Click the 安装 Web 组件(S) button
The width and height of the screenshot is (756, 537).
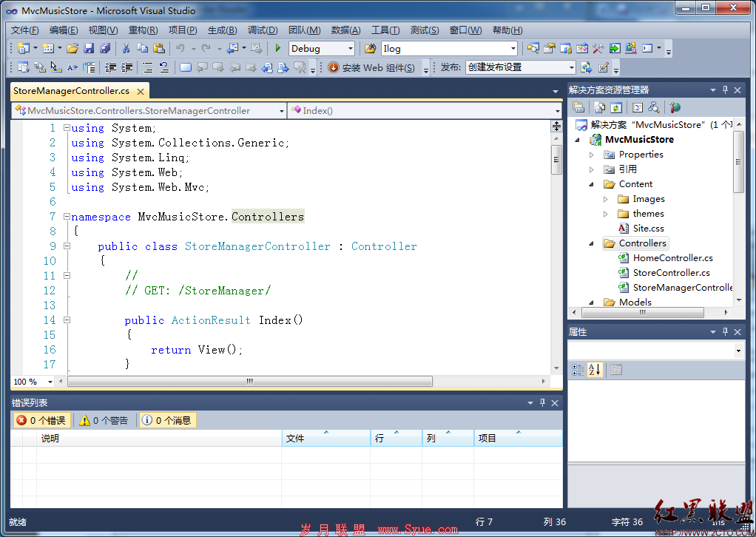pyautogui.click(x=373, y=67)
